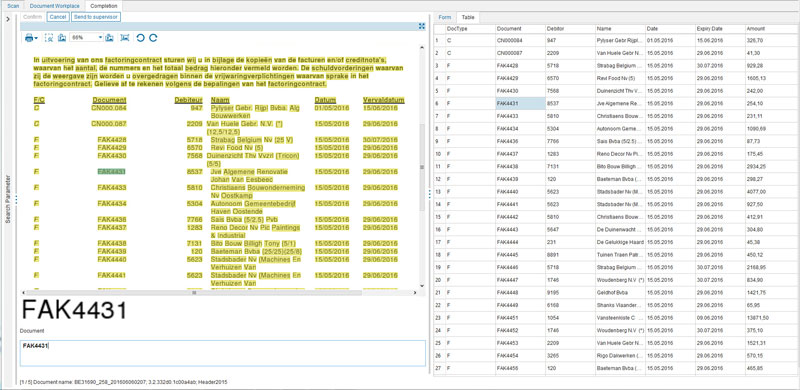The height and width of the screenshot is (390, 800).
Task: Click name cell Geldhof Bvba
Action: tap(620, 293)
